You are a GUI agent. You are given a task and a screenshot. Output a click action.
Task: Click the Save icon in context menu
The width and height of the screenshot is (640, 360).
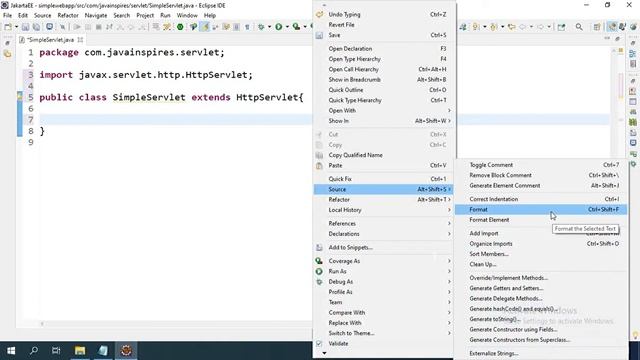coord(319,35)
